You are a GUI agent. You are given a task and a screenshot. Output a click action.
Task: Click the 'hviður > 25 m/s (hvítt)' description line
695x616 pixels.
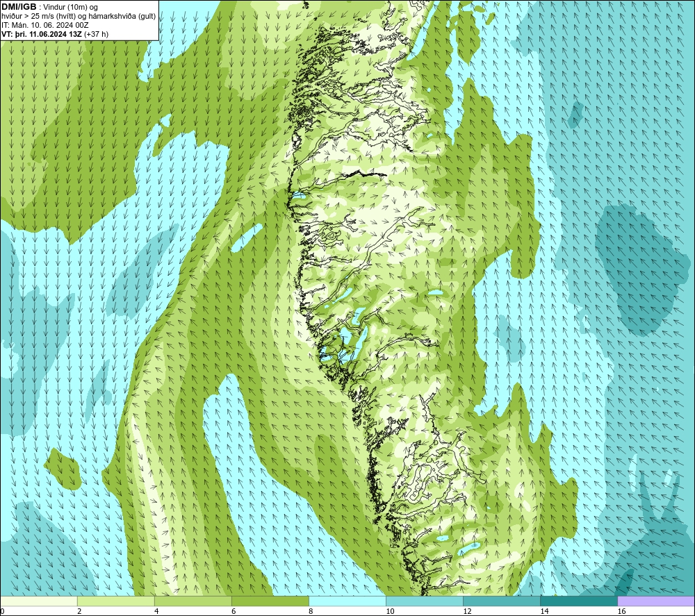pos(79,17)
